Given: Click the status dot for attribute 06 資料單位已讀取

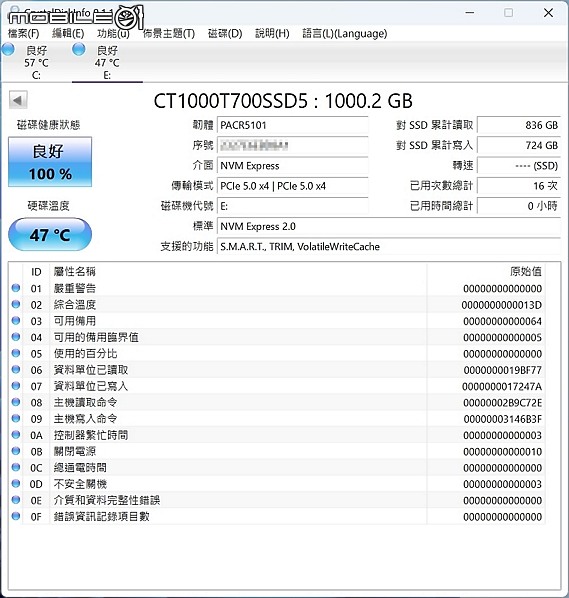Looking at the screenshot, I should tap(16, 370).
